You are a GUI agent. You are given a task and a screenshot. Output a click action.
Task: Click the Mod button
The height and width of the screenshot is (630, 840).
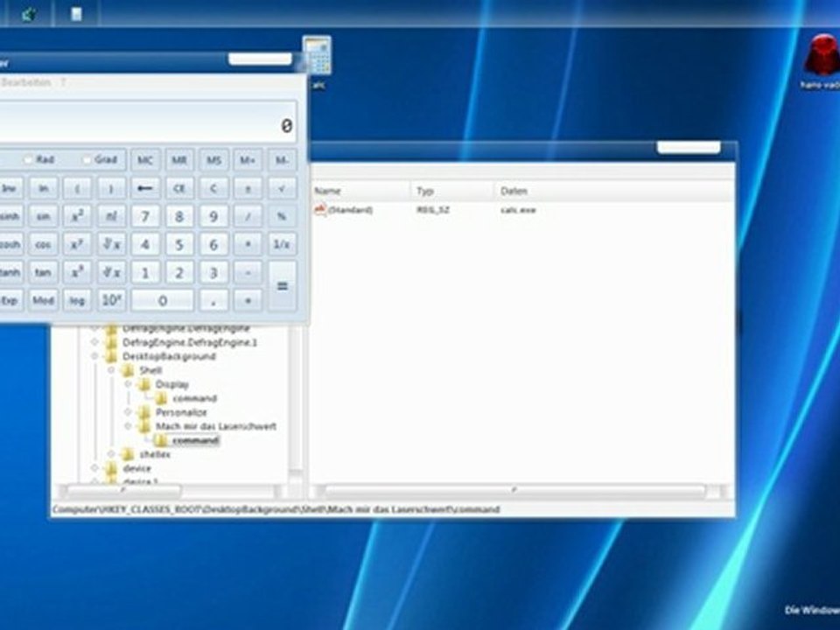(43, 300)
